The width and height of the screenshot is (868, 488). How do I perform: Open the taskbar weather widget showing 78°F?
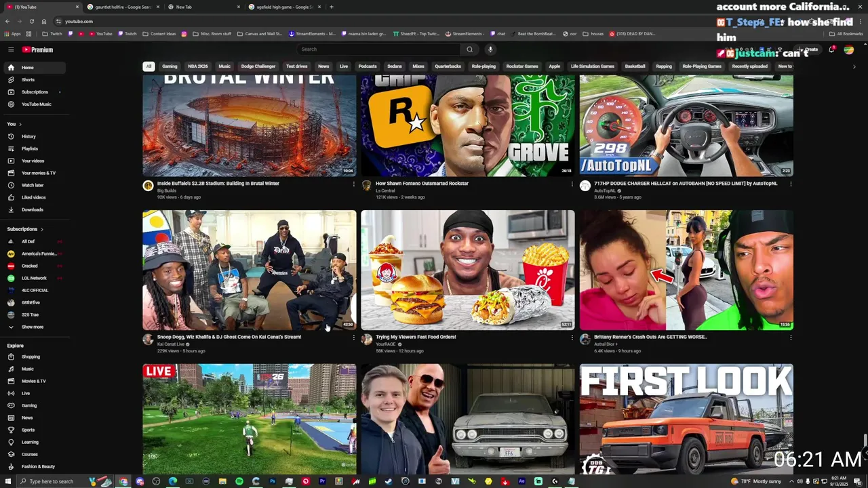(x=756, y=481)
